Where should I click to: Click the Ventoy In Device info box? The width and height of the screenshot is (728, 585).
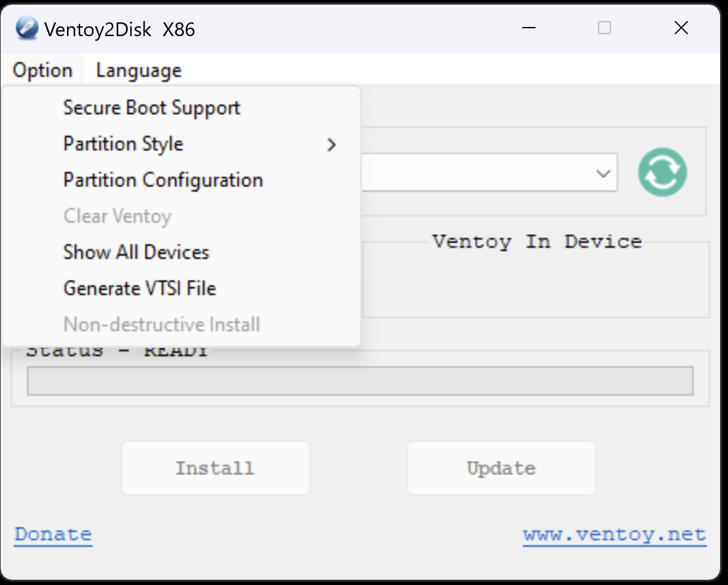click(535, 283)
